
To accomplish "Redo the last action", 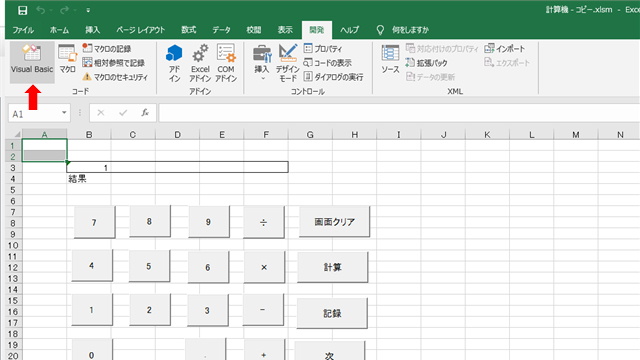I will (x=64, y=10).
